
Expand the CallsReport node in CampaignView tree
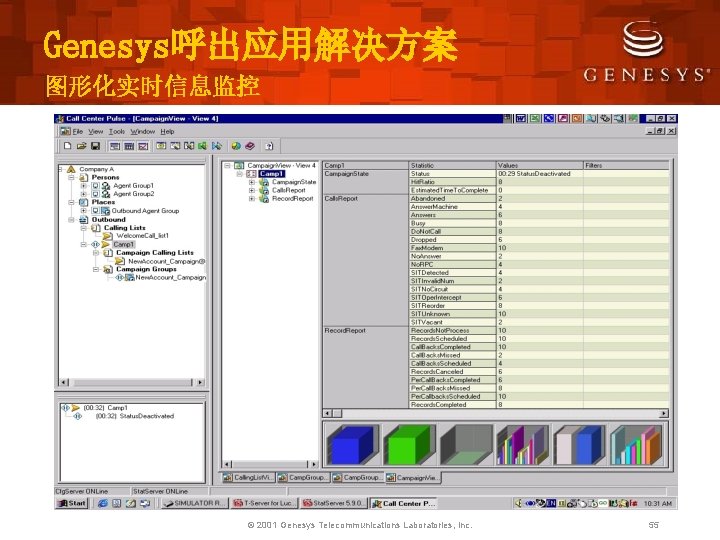tap(252, 191)
